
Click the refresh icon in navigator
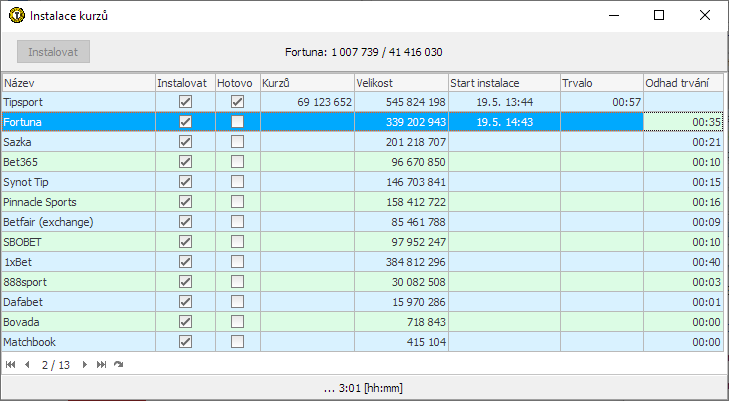[119, 365]
